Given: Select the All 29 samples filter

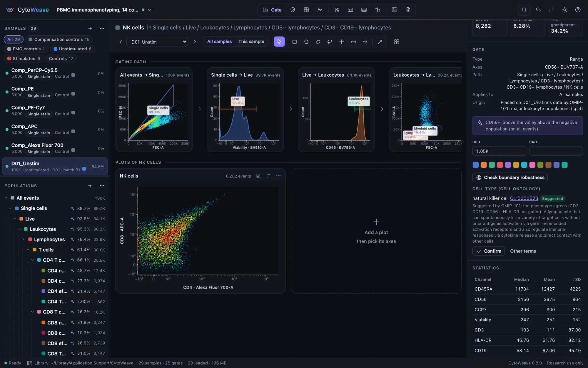Looking at the screenshot, I should point(14,39).
